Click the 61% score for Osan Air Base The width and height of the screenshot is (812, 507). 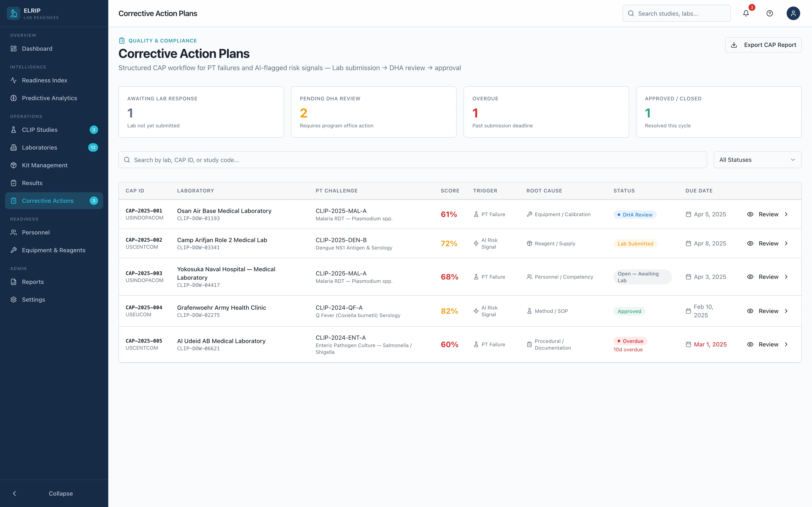tap(449, 214)
